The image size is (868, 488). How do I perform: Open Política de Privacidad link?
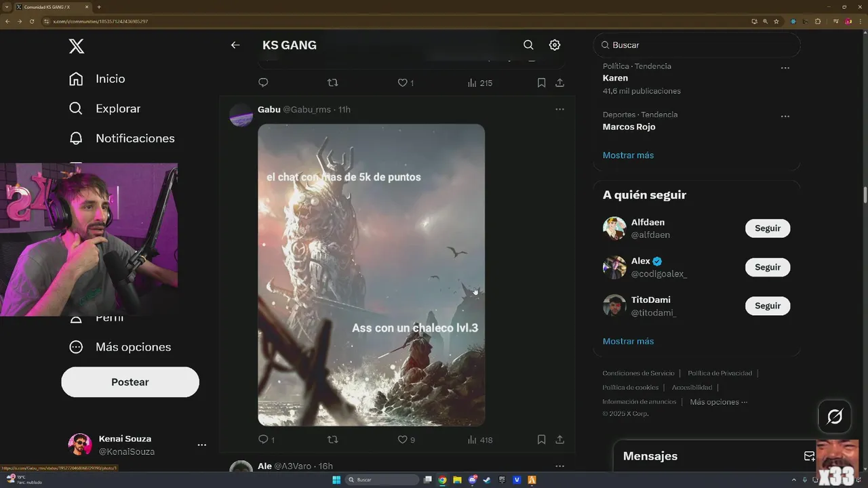(719, 373)
